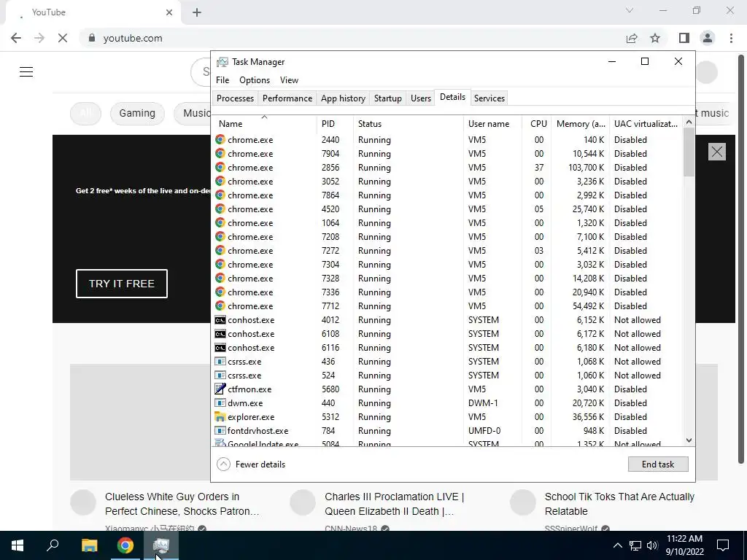Select csrss.exe with PID 436
747x560 pixels.
447,362
